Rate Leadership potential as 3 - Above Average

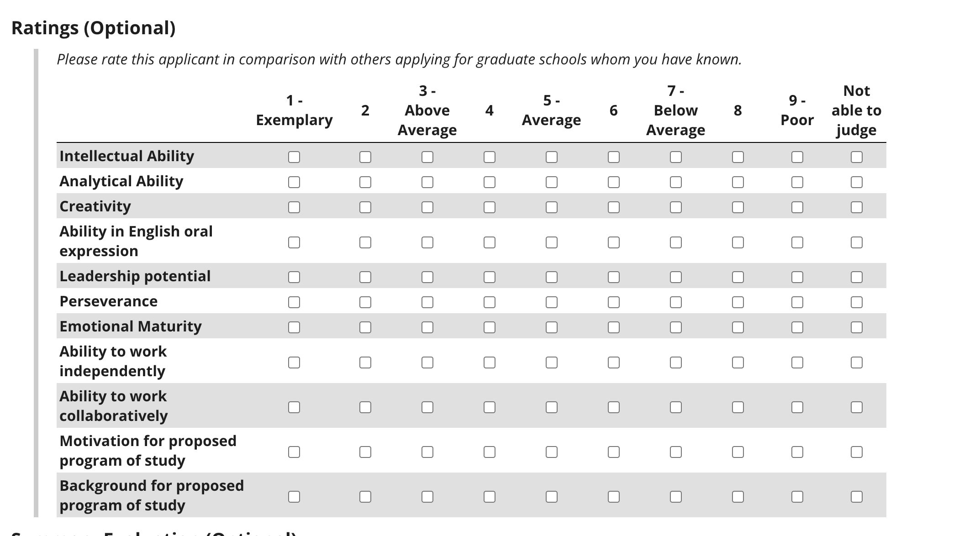(x=427, y=277)
